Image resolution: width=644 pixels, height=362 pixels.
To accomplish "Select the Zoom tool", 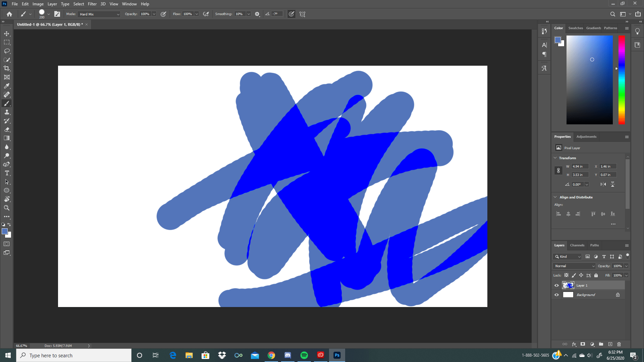I will 7,208.
